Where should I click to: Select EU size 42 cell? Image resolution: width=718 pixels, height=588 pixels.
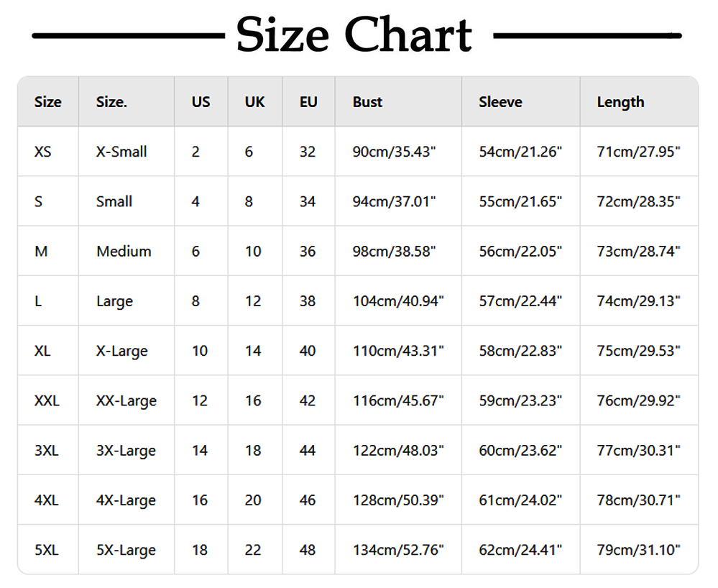tap(308, 400)
